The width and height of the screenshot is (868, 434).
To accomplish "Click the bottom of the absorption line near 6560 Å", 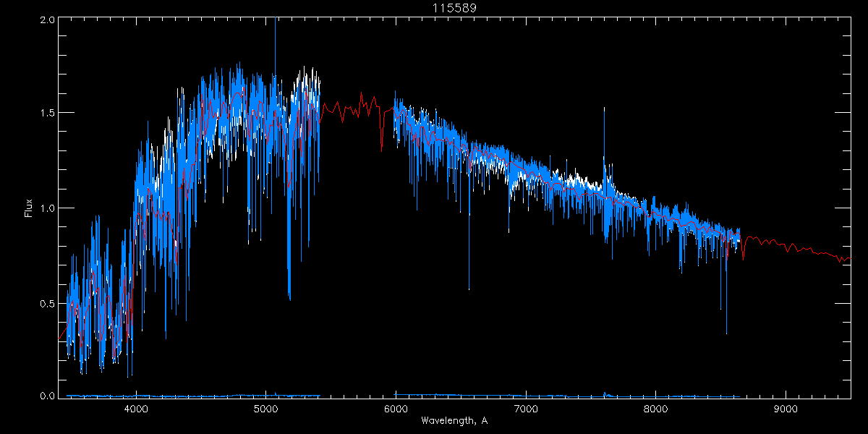I will click(x=469, y=288).
